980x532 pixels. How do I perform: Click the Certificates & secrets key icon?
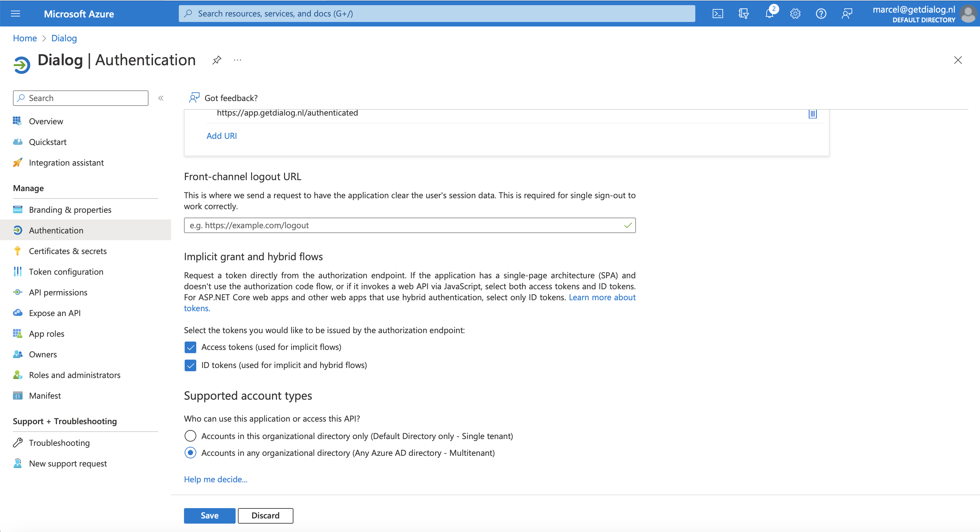[17, 251]
